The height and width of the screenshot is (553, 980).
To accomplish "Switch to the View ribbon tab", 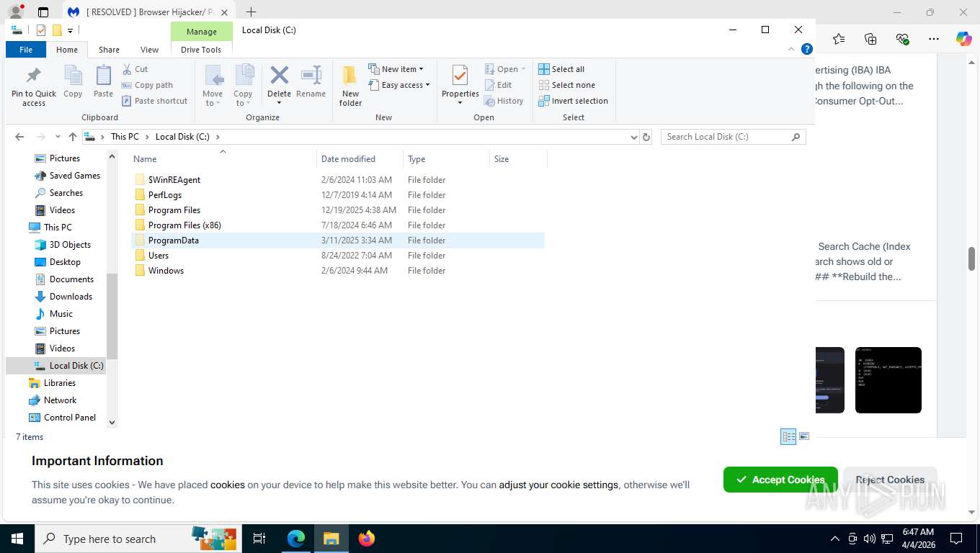I will [149, 50].
